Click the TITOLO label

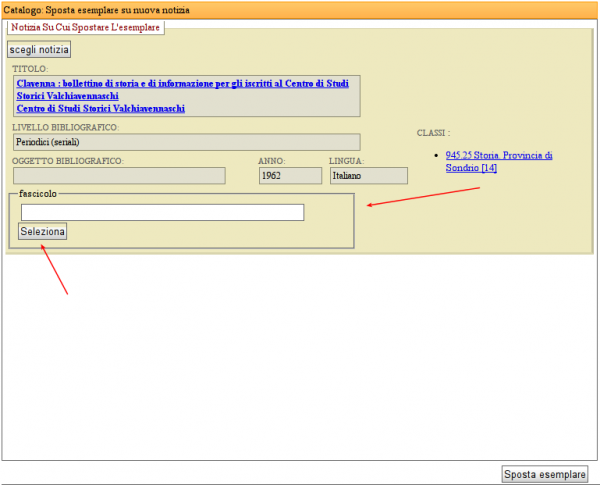tap(30, 69)
